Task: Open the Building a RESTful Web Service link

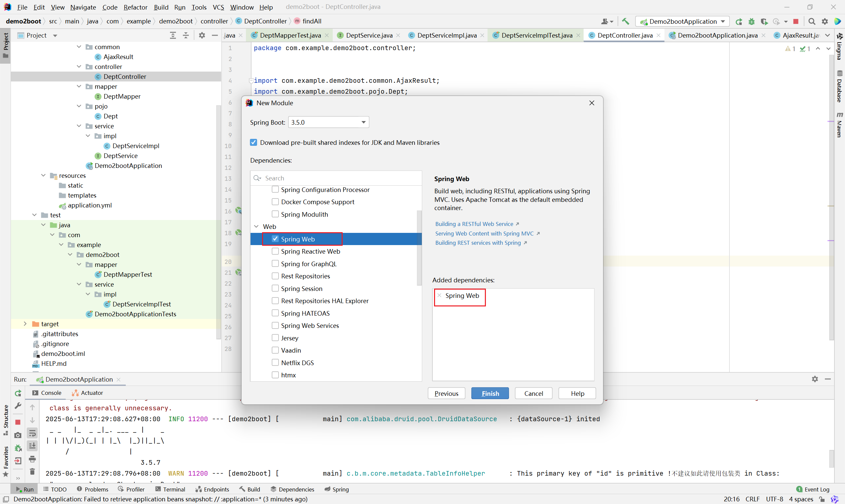Action: tap(474, 224)
